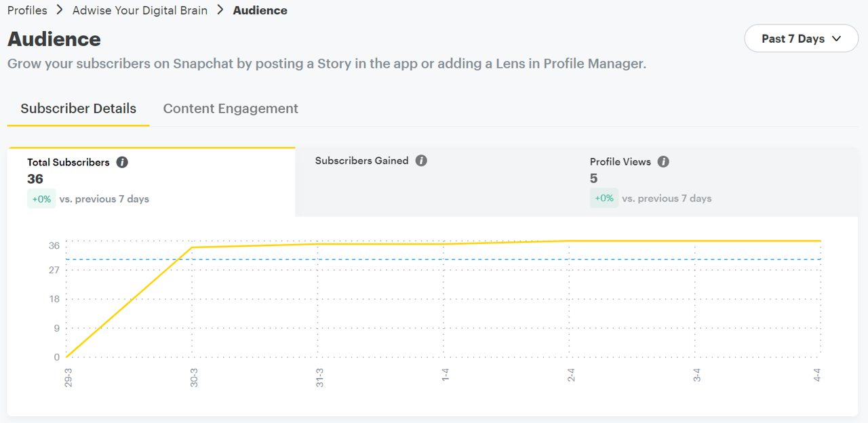The image size is (868, 423).
Task: Click the yellow line point at 2-4
Action: (x=569, y=241)
